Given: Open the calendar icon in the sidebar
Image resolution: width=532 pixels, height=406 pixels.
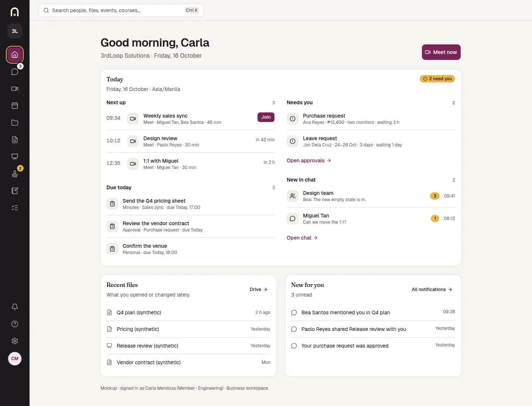Looking at the screenshot, I should coord(15,106).
